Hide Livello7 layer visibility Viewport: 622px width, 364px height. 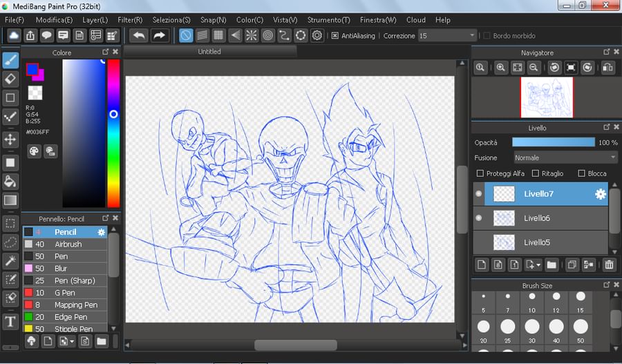pyautogui.click(x=479, y=193)
